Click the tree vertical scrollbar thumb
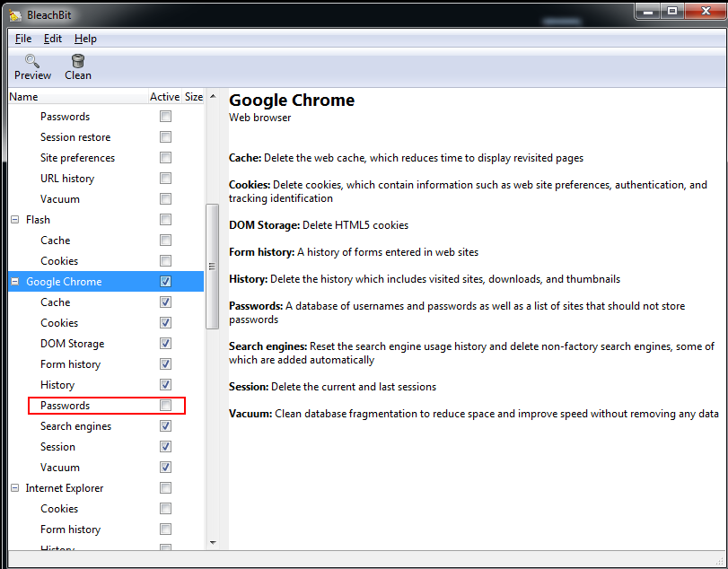 [x=212, y=266]
